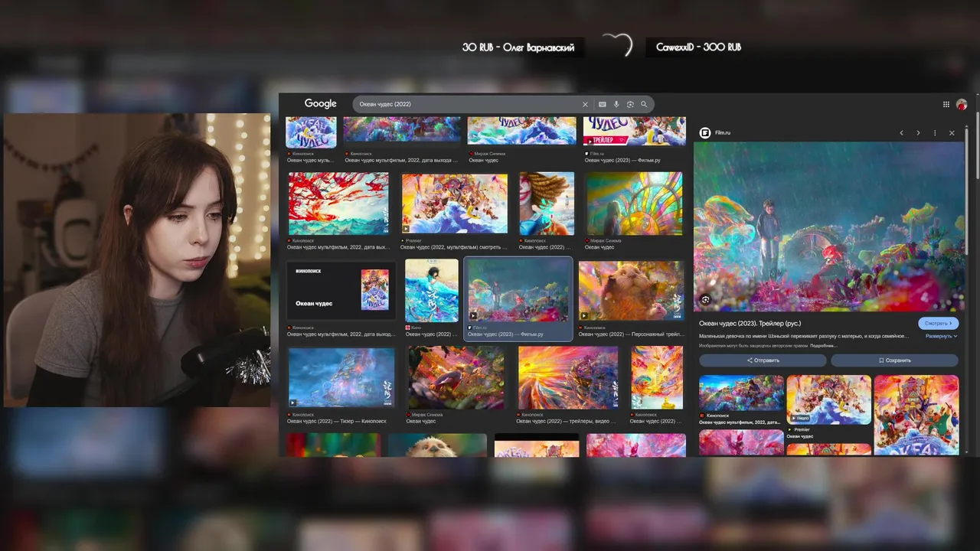Close the image preview panel
Image resolution: width=980 pixels, height=551 pixels.
click(952, 133)
